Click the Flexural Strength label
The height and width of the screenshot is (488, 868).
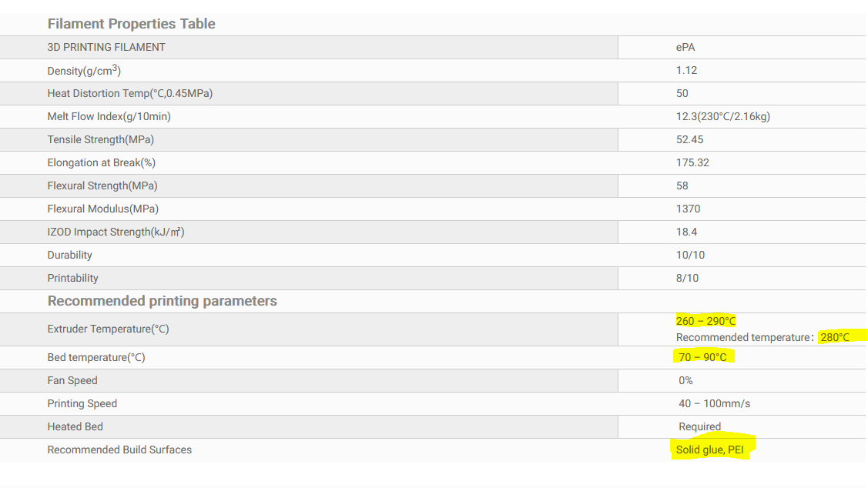[x=102, y=186]
